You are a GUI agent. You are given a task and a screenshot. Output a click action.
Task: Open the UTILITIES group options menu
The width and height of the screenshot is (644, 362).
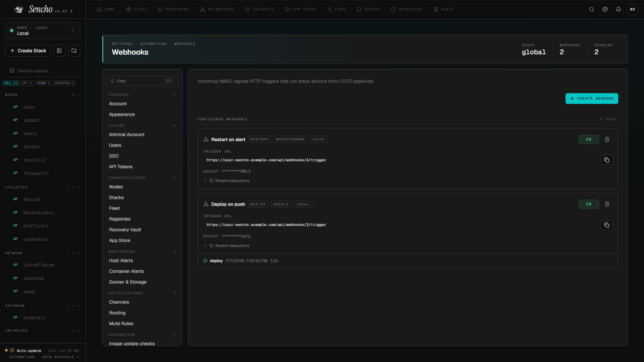[67, 187]
